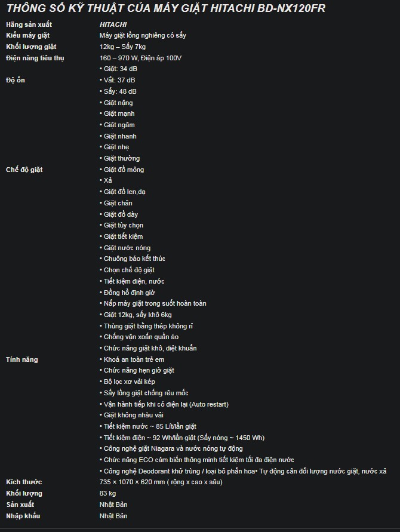Click the 'Nhập khẩu' row label
The width and height of the screenshot is (400, 532).
tap(23, 516)
